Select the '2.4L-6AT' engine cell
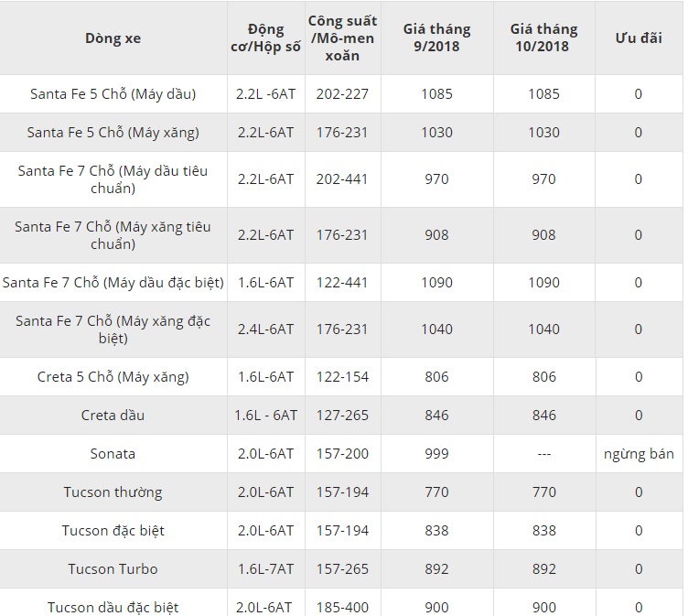The height and width of the screenshot is (616, 688). 265,329
